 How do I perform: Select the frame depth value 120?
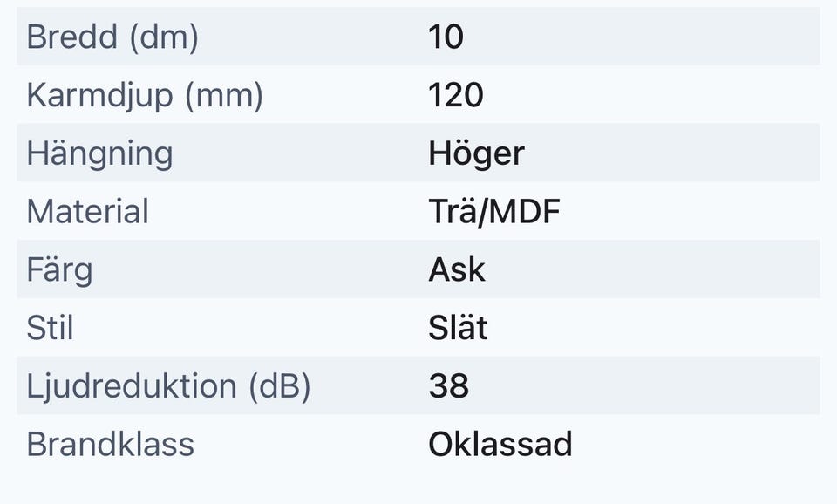pos(455,96)
